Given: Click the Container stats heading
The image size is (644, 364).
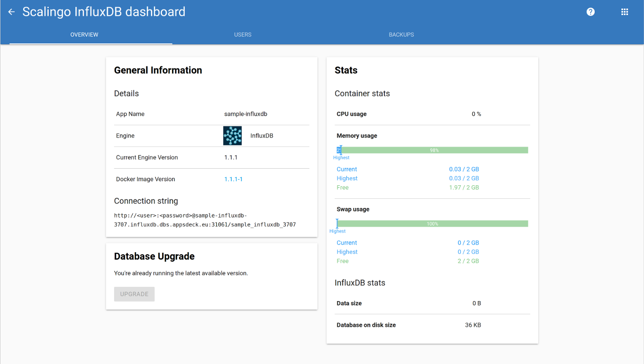Looking at the screenshot, I should 362,94.
